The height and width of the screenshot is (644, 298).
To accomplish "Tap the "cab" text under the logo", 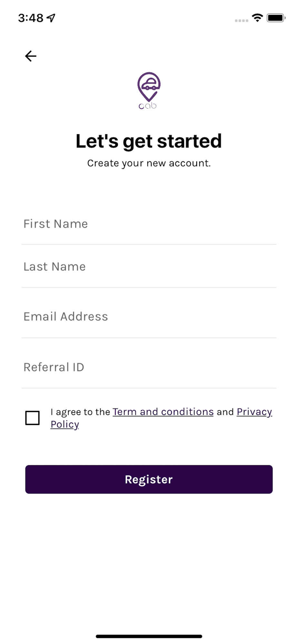I will pyautogui.click(x=148, y=106).
